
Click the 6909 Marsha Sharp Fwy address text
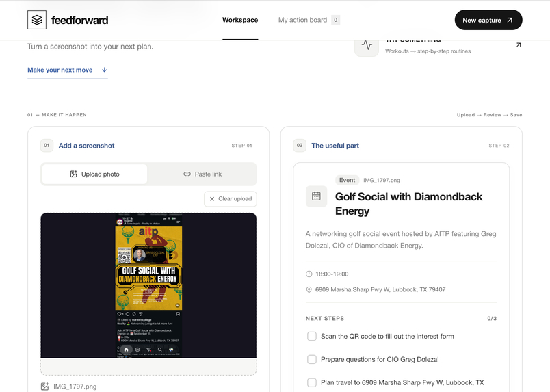pos(380,289)
